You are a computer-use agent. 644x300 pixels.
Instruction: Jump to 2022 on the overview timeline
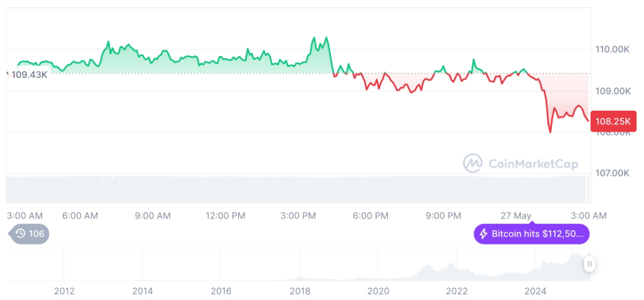coord(457,291)
